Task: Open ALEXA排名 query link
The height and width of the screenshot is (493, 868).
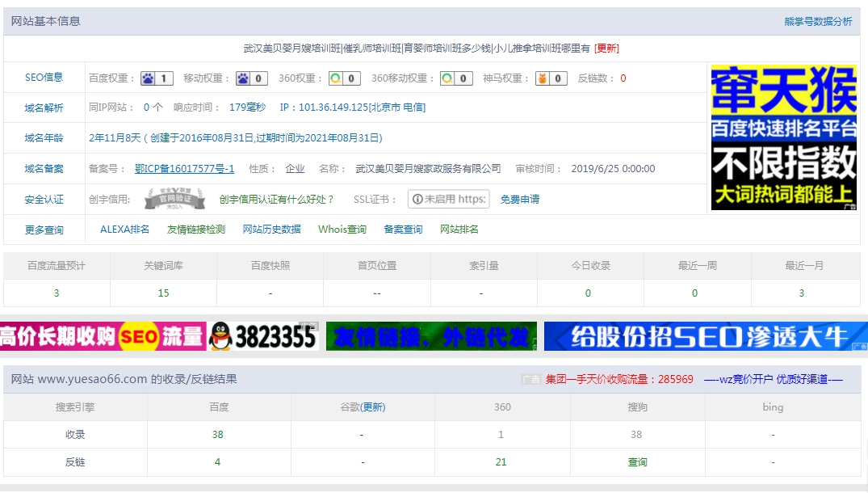Action: pyautogui.click(x=124, y=230)
